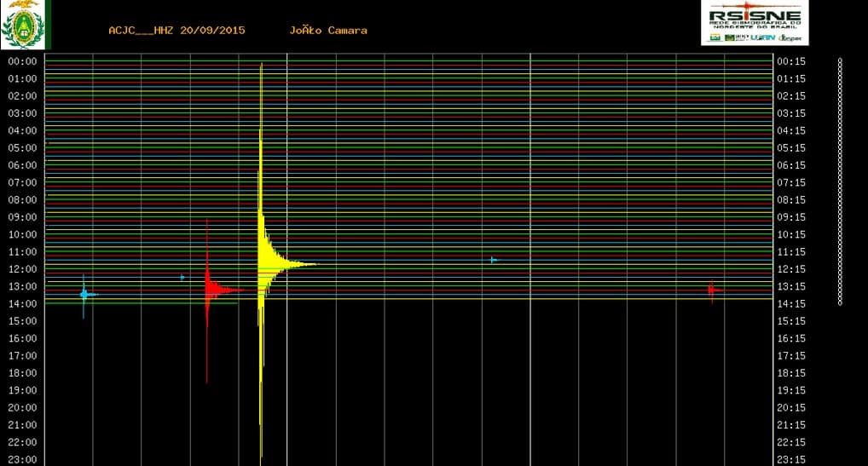
Task: Click the 05:15 right-side time label
Action: [x=791, y=148]
